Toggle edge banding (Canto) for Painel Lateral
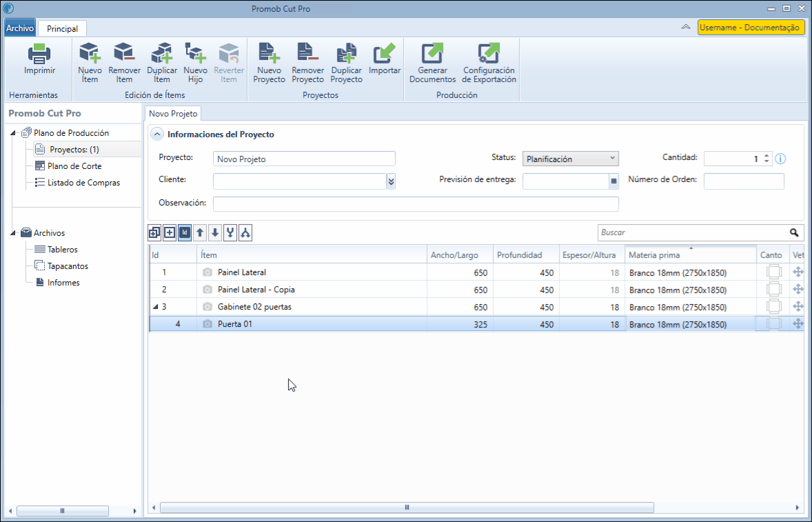Screen dimensions: 812x522 point(773,272)
